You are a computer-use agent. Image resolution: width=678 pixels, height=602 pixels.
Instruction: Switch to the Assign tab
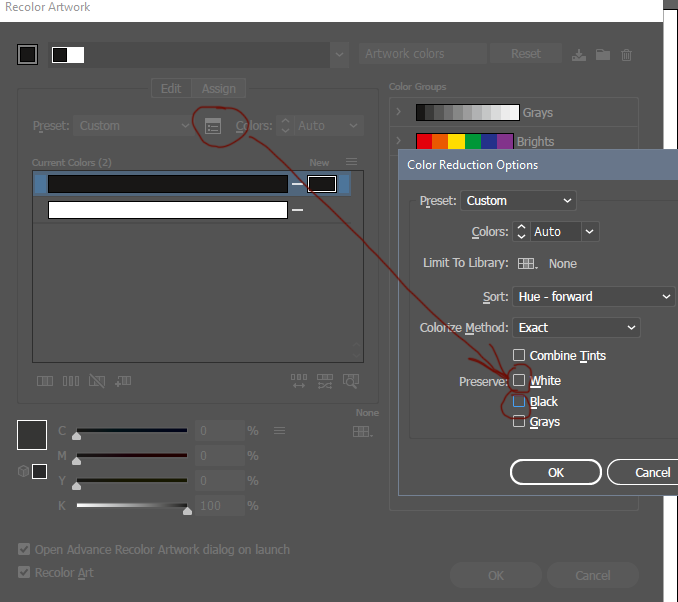[x=219, y=89]
